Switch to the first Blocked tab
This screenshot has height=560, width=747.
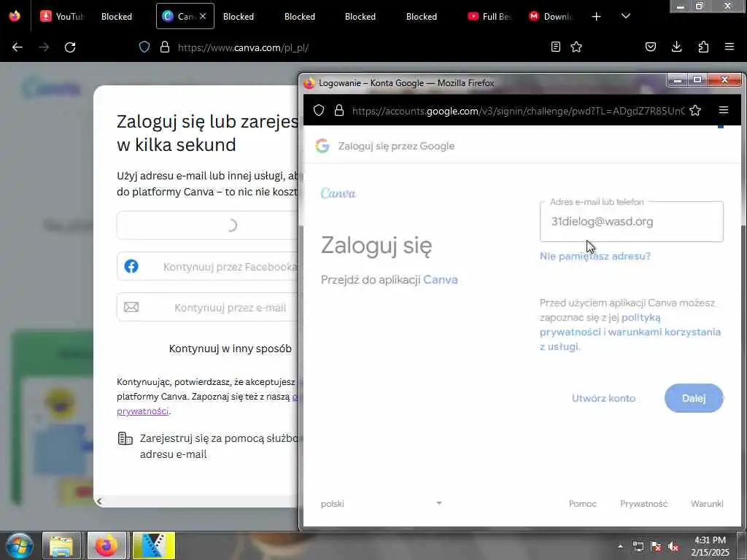(117, 16)
